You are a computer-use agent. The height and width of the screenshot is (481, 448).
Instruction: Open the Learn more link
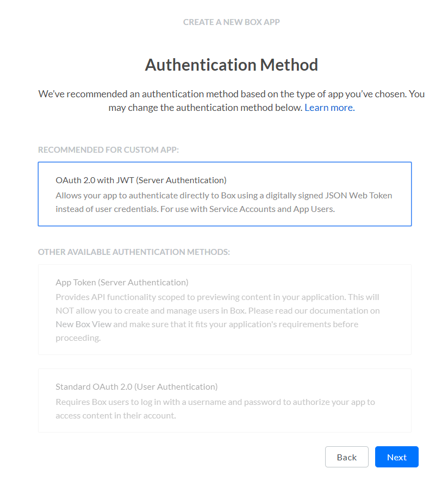(329, 108)
